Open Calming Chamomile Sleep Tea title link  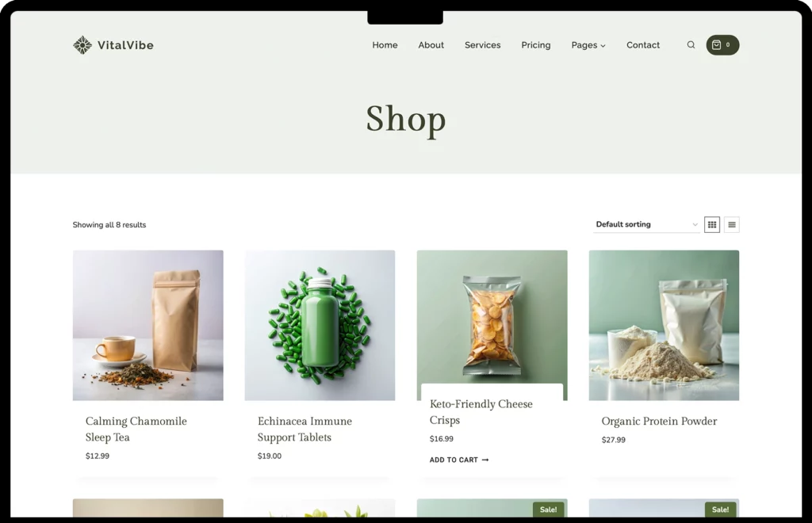[136, 429]
